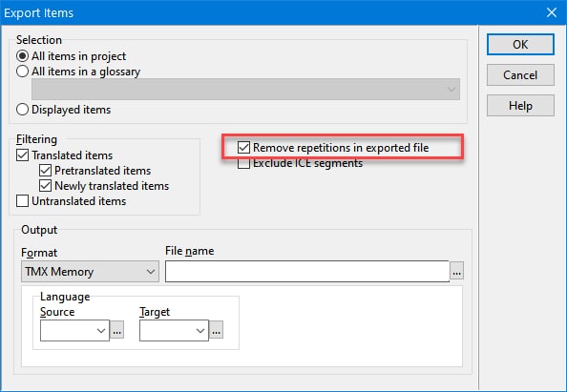
Task: Open Target language ellipsis browse button
Action: click(x=217, y=330)
